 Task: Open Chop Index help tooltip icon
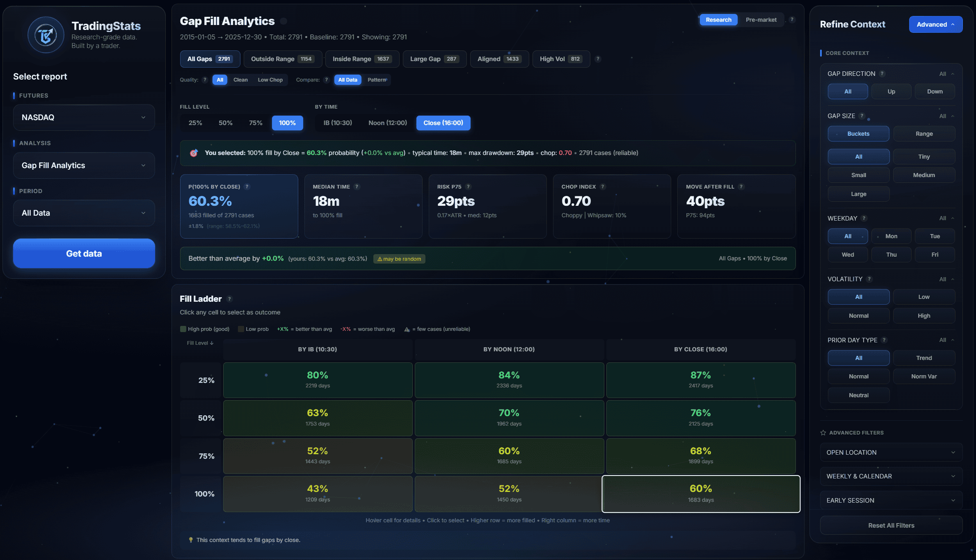[602, 187]
